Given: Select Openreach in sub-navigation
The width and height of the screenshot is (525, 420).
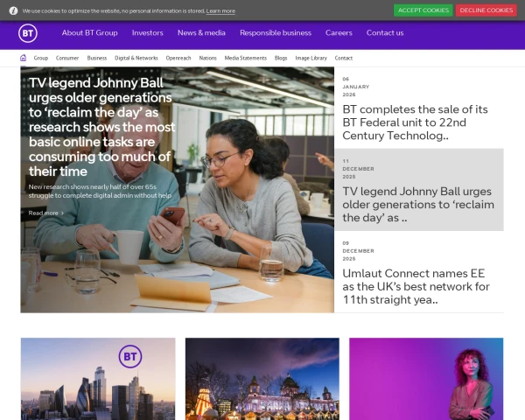Looking at the screenshot, I should tap(178, 58).
